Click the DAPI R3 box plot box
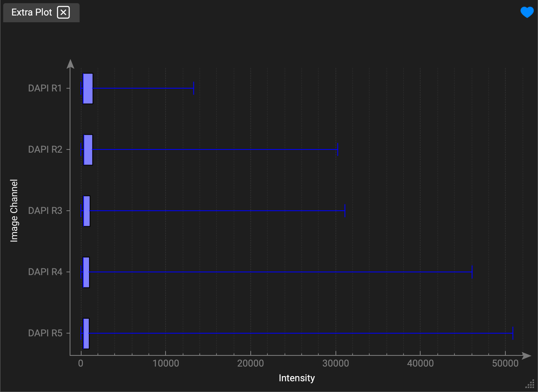Image resolution: width=538 pixels, height=392 pixels. click(87, 211)
